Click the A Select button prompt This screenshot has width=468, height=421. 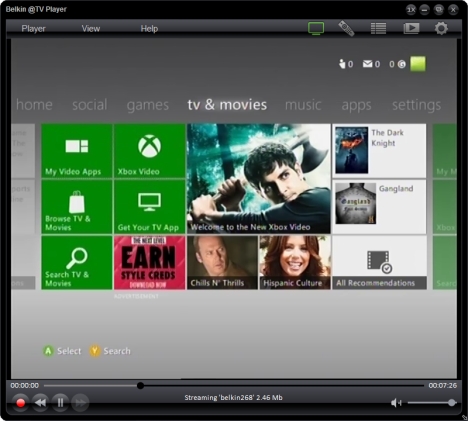[x=62, y=351]
